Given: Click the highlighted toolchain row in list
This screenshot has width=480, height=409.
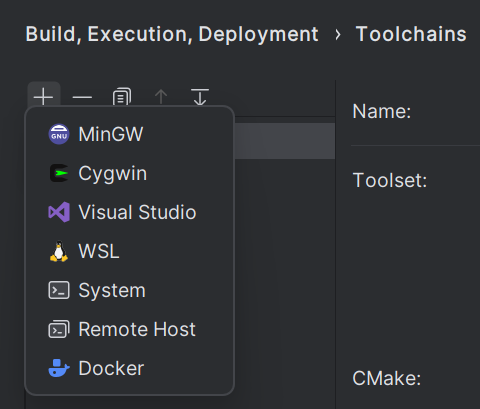Looking at the screenshot, I should pyautogui.click(x=285, y=141).
